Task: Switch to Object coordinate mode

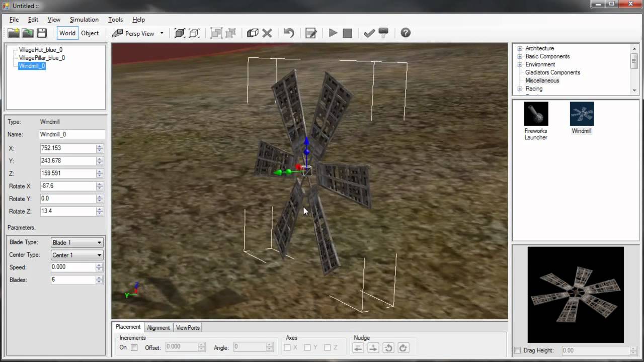Action: coord(90,33)
